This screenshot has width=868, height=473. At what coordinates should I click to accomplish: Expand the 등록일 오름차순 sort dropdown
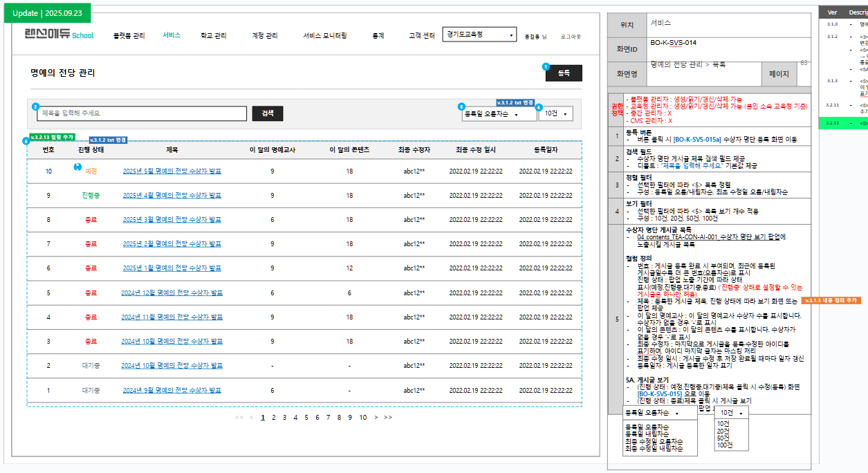tap(499, 114)
